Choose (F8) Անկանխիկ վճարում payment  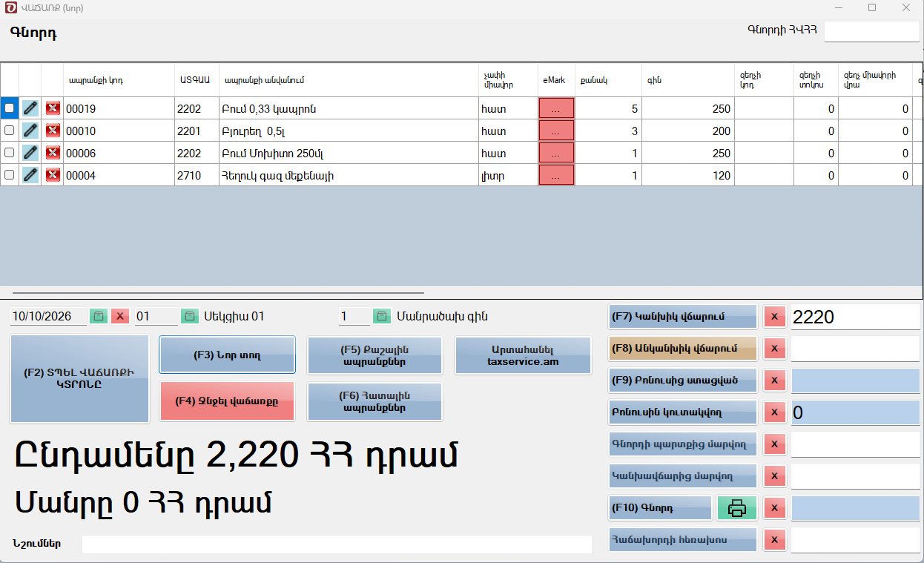click(683, 348)
